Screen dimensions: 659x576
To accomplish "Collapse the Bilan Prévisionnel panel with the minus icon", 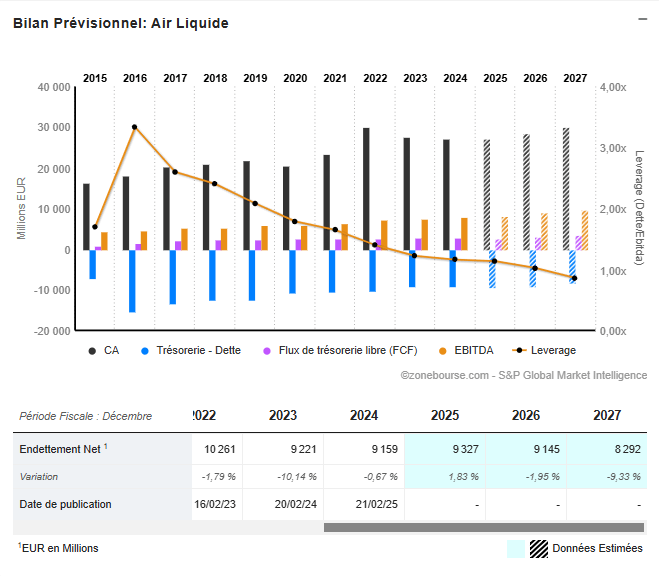I will [642, 19].
